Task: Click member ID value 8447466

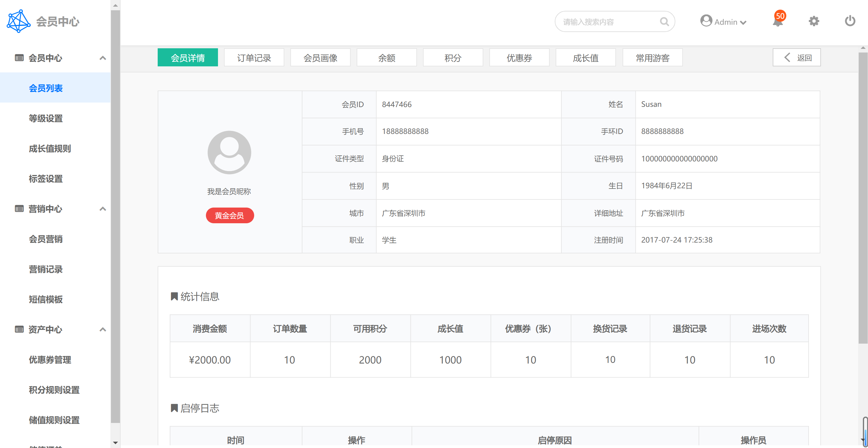Action: [396, 104]
